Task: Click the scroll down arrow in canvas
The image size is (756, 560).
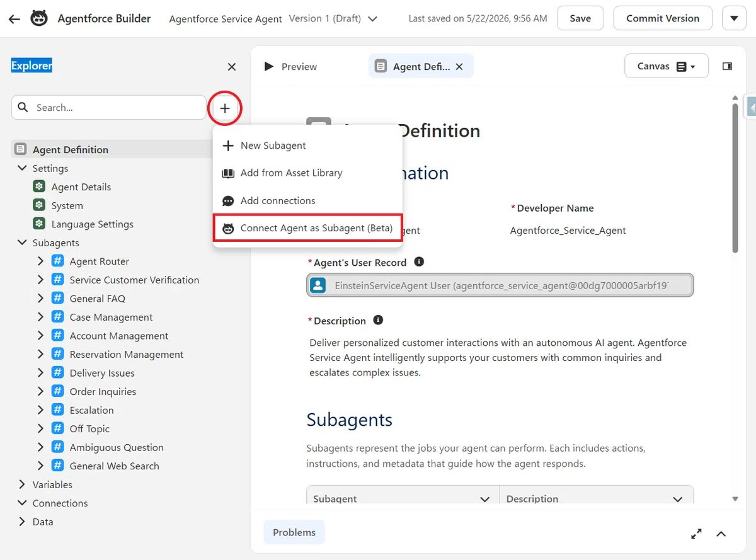Action: tap(735, 499)
